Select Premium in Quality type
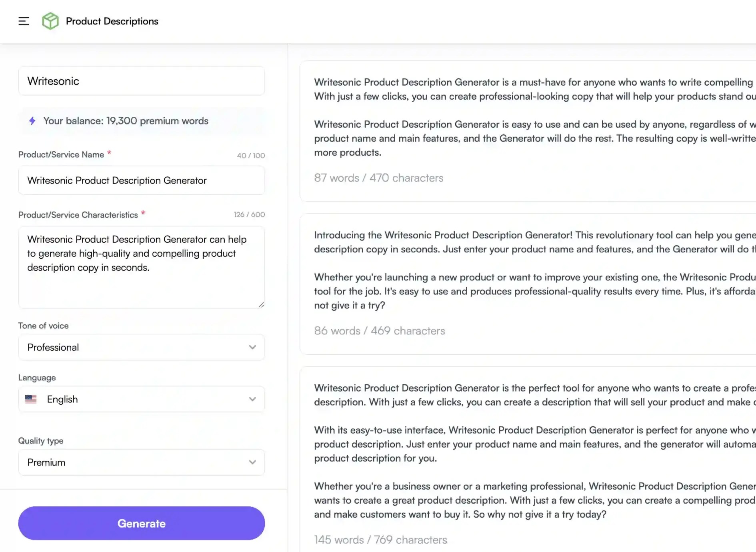The height and width of the screenshot is (552, 756). [141, 462]
